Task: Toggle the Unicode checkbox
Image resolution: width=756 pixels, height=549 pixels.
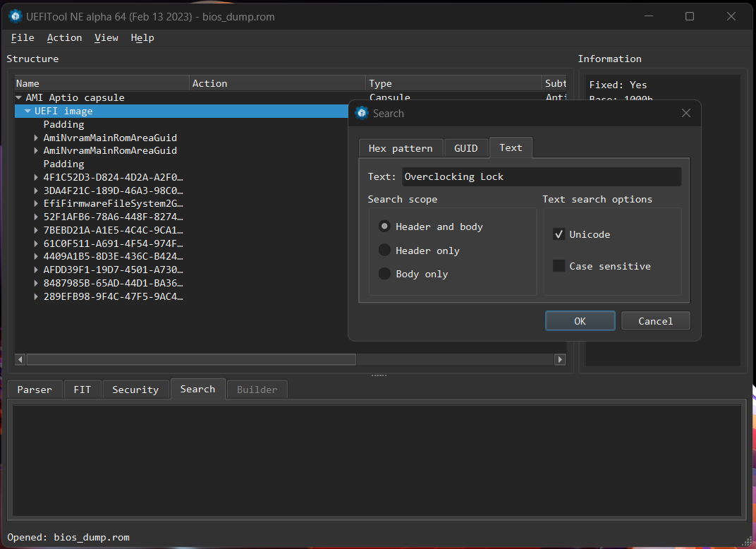Action: coord(559,234)
